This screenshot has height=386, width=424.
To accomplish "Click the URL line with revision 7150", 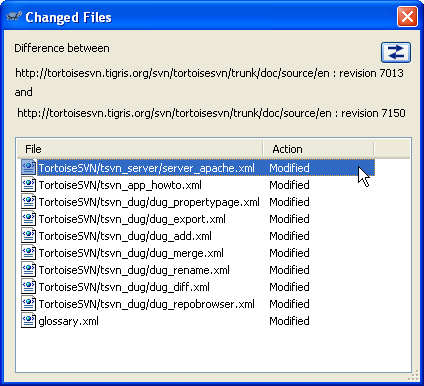I will 211,113.
